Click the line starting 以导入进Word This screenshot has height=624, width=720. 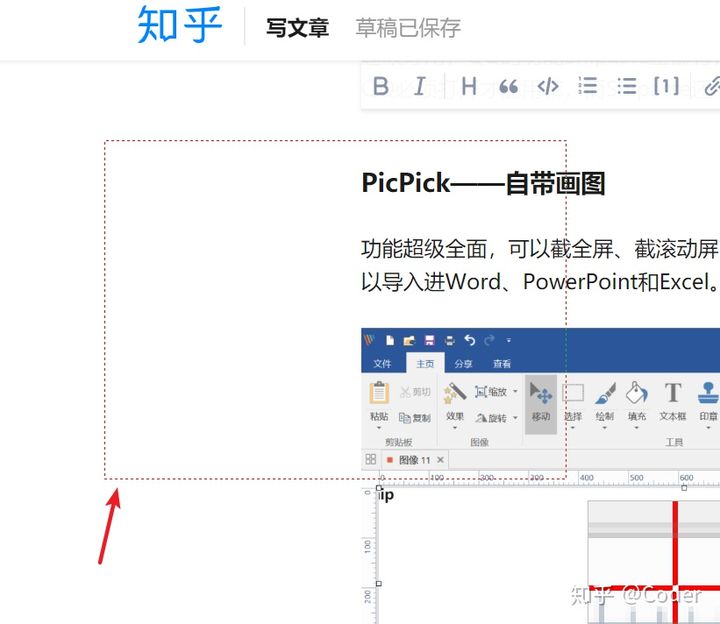pyautogui.click(x=540, y=281)
